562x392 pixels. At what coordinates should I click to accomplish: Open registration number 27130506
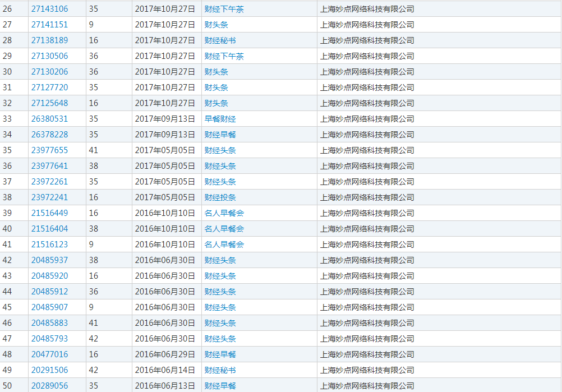(49, 56)
